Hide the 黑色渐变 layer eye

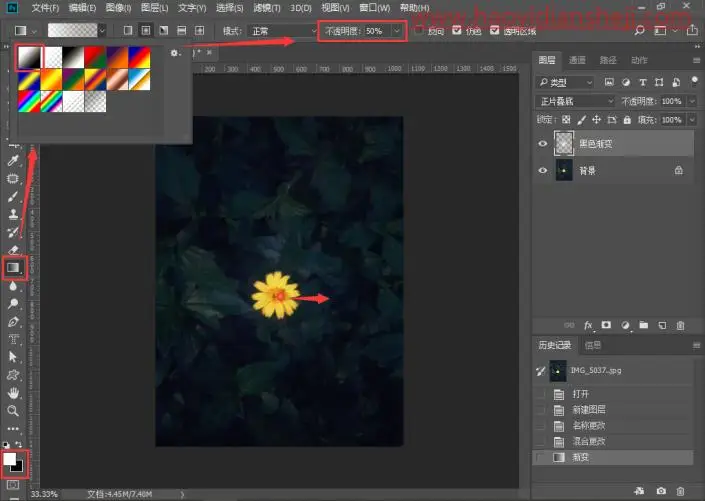pos(543,144)
